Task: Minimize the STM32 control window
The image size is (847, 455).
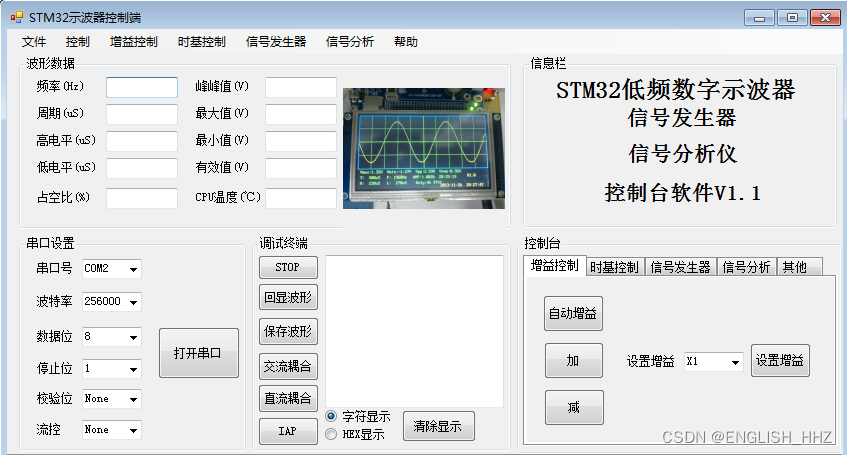Action: pos(759,18)
